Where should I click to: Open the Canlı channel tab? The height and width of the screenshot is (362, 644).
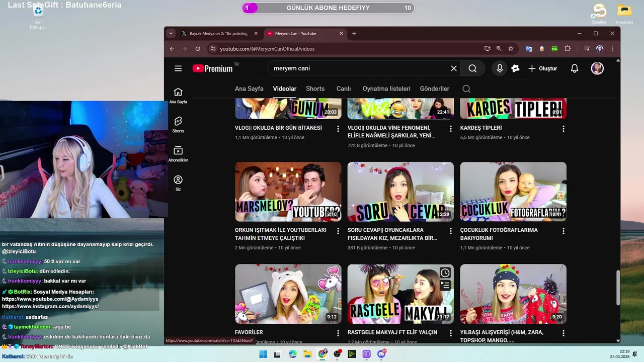click(344, 88)
